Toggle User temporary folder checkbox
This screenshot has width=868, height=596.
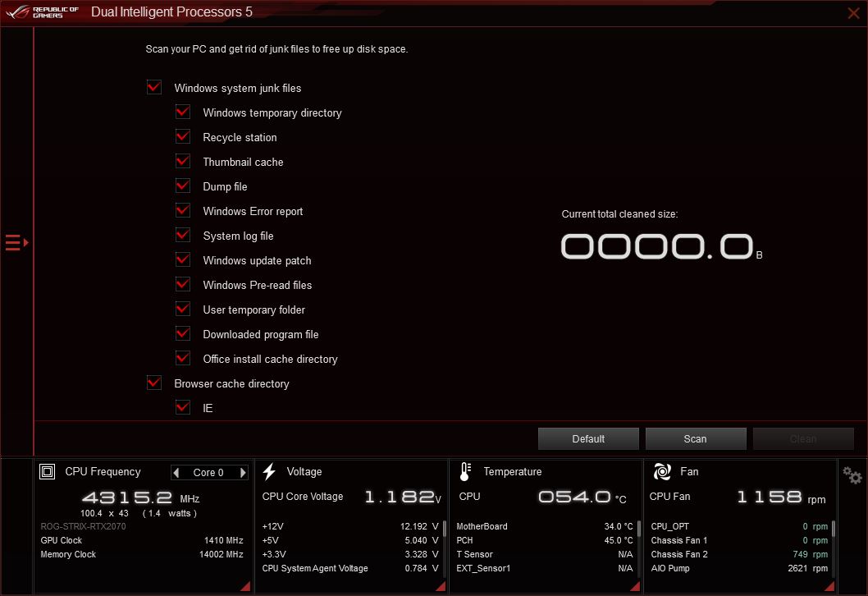click(183, 309)
